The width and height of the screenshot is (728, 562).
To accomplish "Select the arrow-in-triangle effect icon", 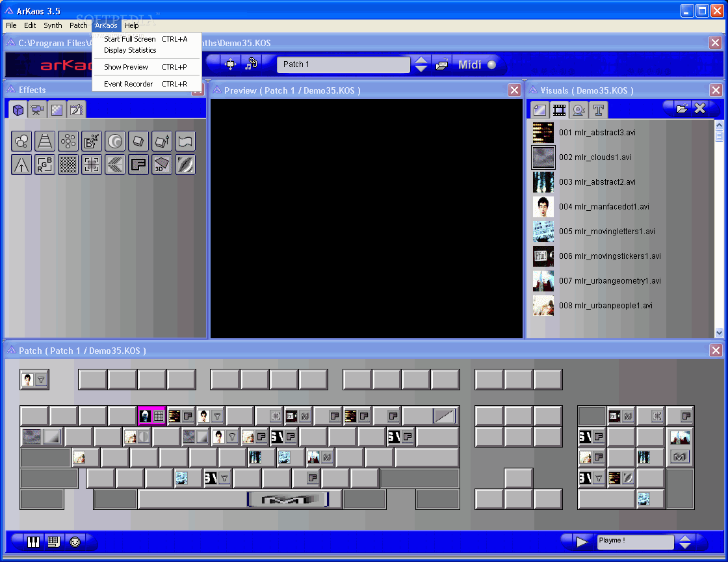I will (21, 165).
